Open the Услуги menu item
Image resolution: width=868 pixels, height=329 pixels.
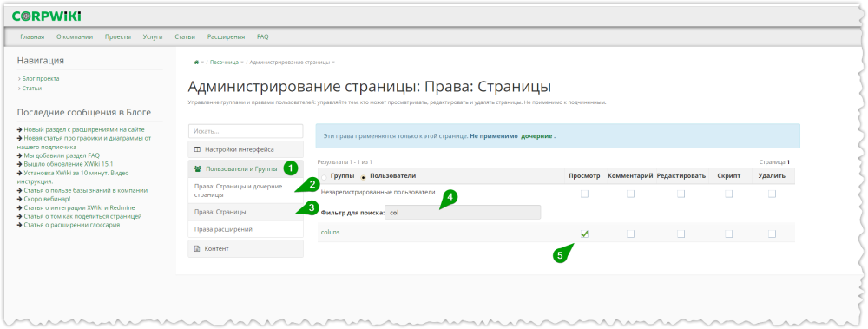[x=152, y=37]
